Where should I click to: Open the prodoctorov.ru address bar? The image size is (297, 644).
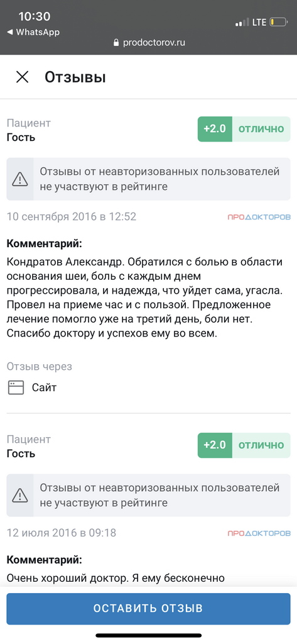[x=148, y=43]
